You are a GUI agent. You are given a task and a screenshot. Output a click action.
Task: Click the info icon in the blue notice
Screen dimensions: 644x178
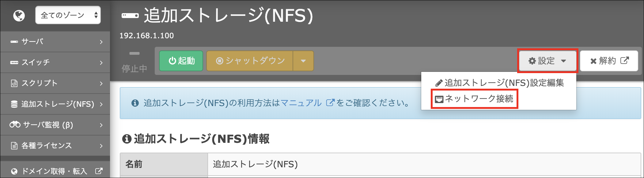point(135,103)
